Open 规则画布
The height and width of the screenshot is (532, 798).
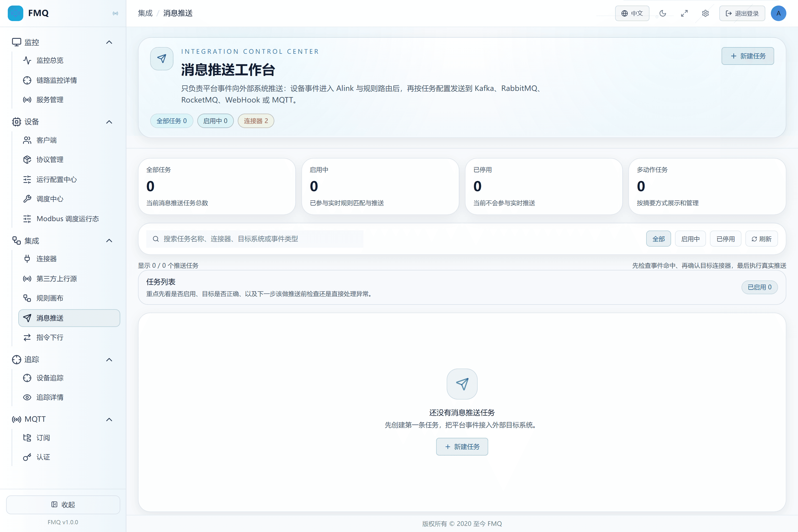click(x=69, y=298)
